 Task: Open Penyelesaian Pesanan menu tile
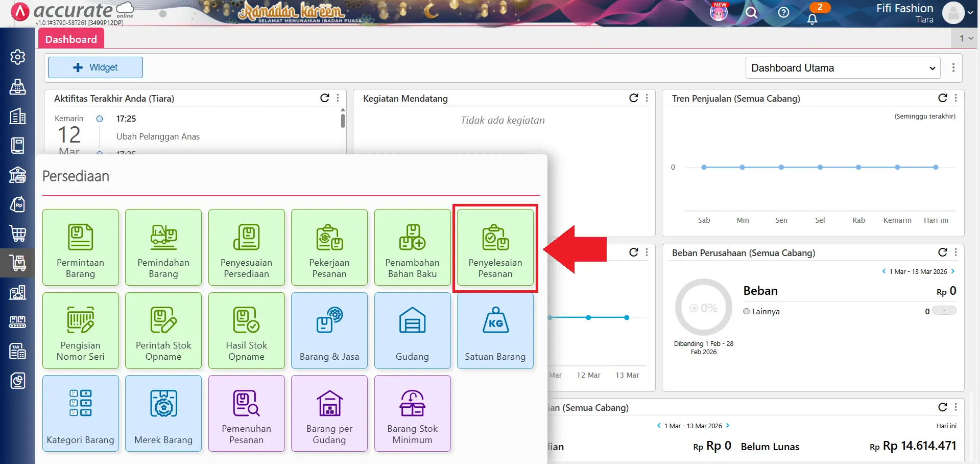pyautogui.click(x=495, y=248)
